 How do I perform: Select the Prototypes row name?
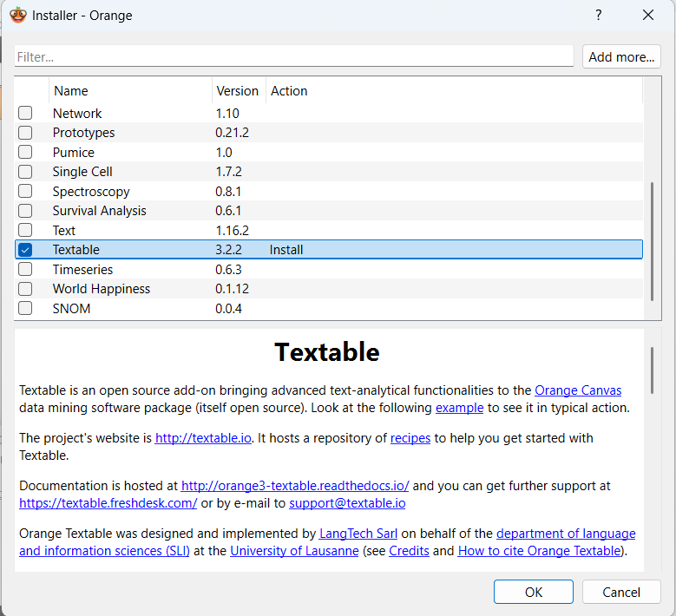pyautogui.click(x=83, y=133)
